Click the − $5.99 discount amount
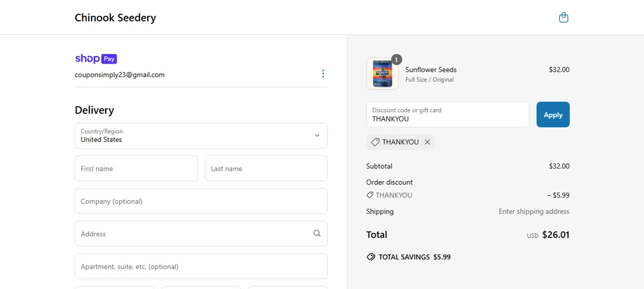This screenshot has width=644, height=289. pos(558,195)
